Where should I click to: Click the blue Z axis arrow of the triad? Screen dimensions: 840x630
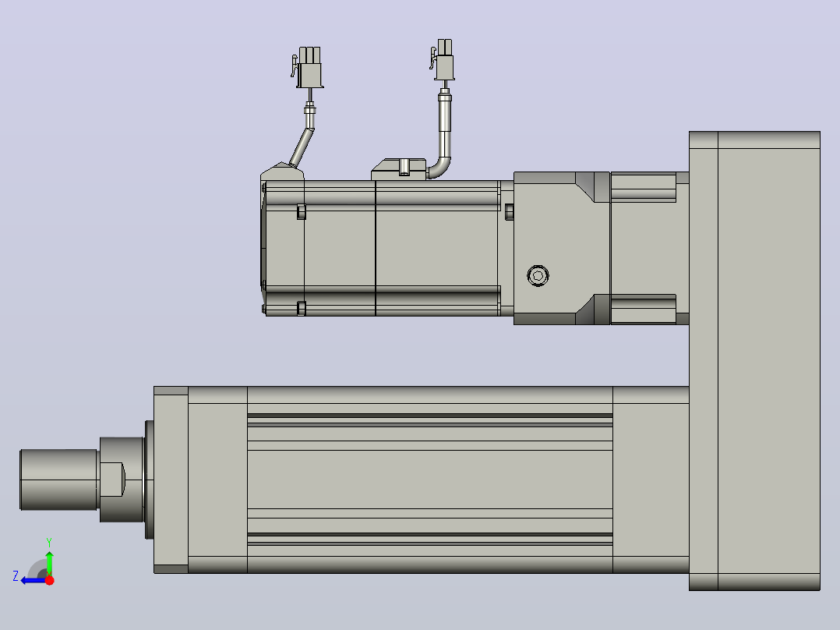(x=32, y=581)
